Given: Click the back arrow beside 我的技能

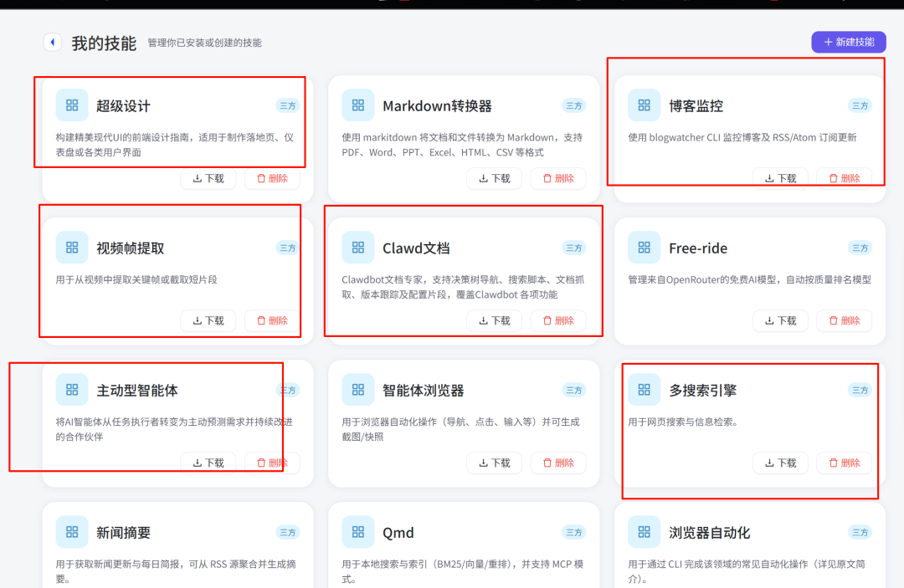Looking at the screenshot, I should pyautogui.click(x=53, y=42).
